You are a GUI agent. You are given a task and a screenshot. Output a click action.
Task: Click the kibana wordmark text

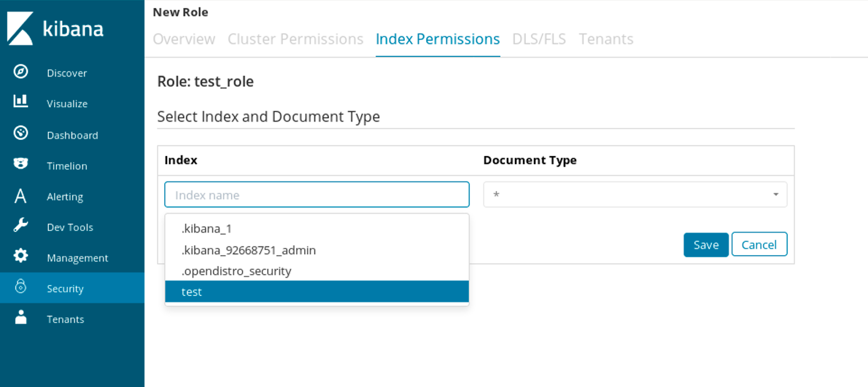[x=73, y=29]
